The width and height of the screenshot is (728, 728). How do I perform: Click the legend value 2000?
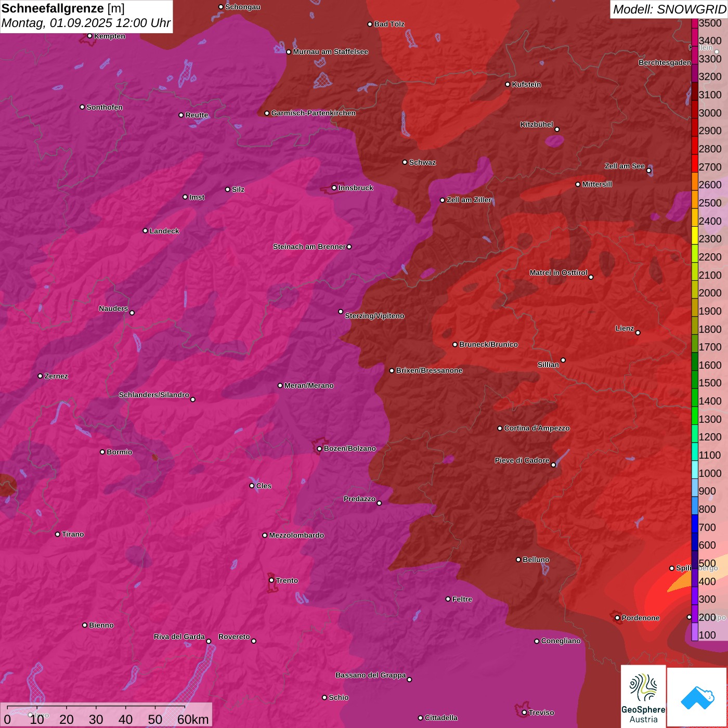(710, 293)
